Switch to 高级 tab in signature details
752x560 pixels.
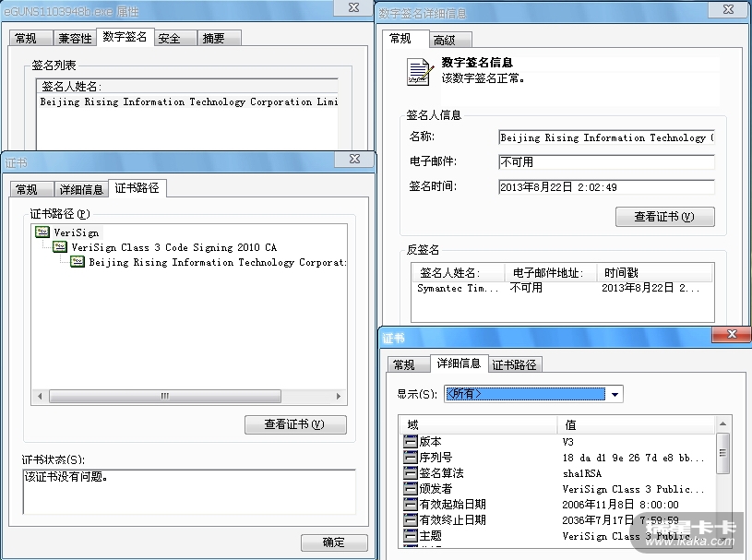point(450,40)
